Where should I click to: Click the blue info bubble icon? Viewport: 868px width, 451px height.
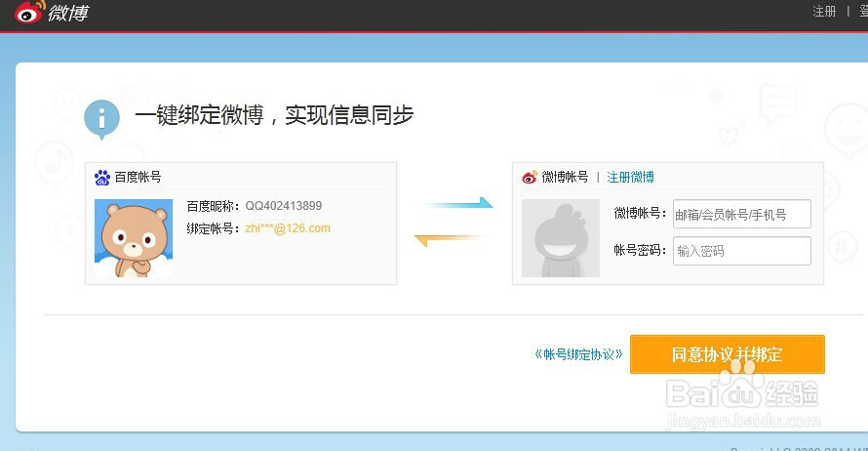tap(101, 119)
